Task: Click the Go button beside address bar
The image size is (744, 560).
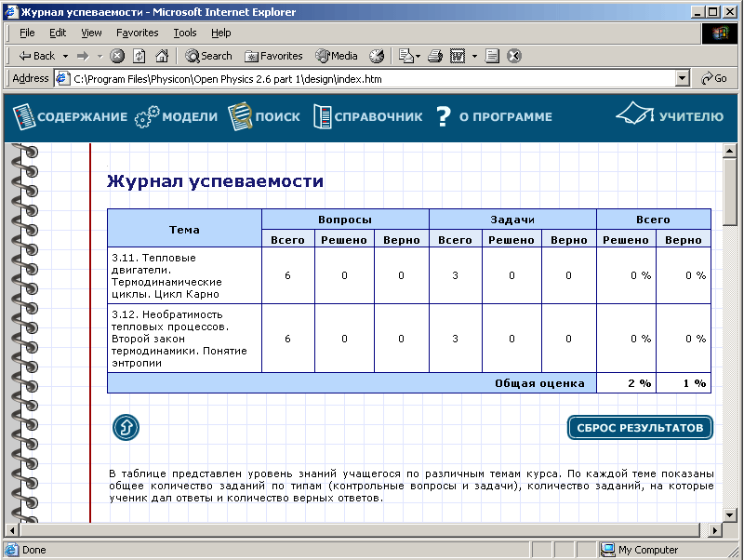Action: (714, 79)
